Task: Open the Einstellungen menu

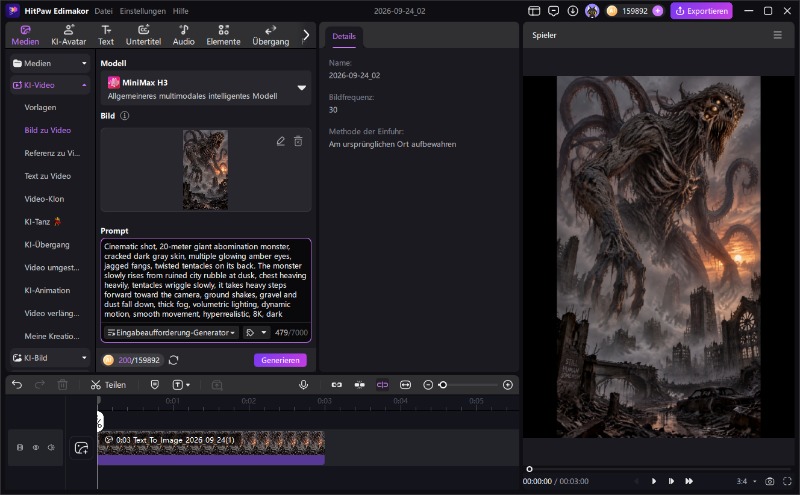Action: [143, 11]
